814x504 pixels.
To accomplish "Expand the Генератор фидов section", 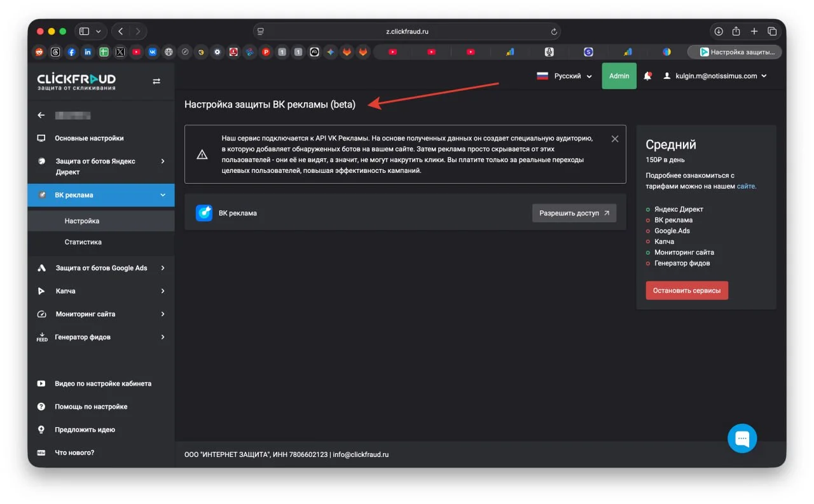I will tap(101, 337).
